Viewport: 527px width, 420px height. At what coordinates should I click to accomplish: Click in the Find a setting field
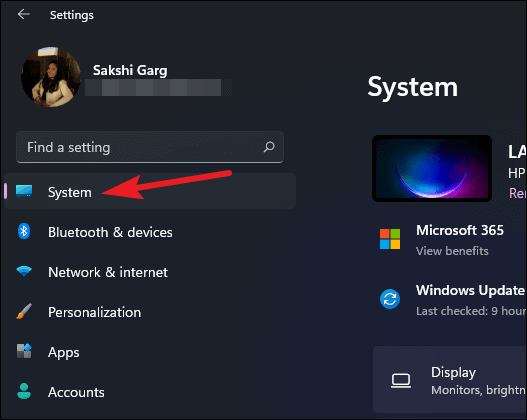pos(150,147)
